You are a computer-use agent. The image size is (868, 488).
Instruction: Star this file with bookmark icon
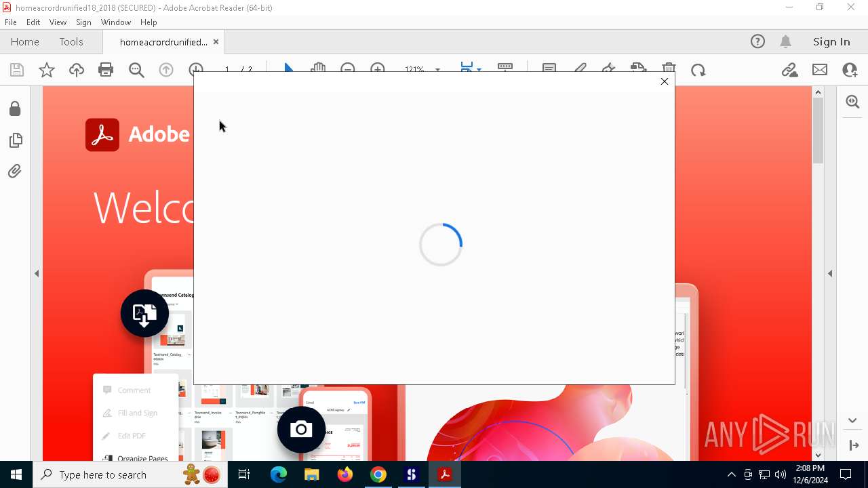coord(47,70)
